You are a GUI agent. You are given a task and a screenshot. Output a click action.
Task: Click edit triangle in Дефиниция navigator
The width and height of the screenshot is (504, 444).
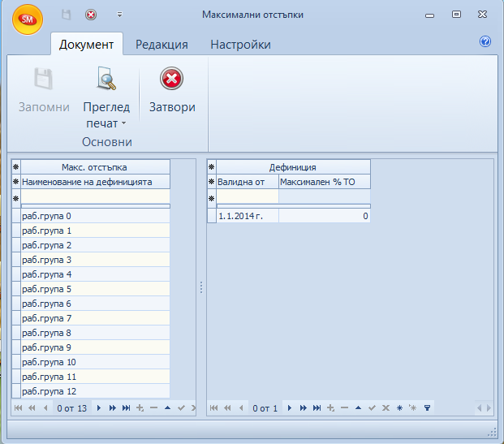(358, 408)
